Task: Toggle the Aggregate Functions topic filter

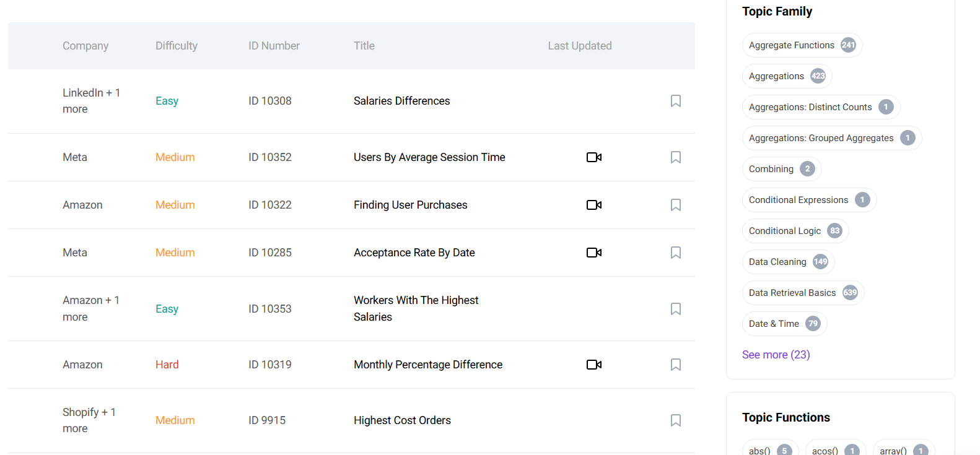Action: coord(802,45)
